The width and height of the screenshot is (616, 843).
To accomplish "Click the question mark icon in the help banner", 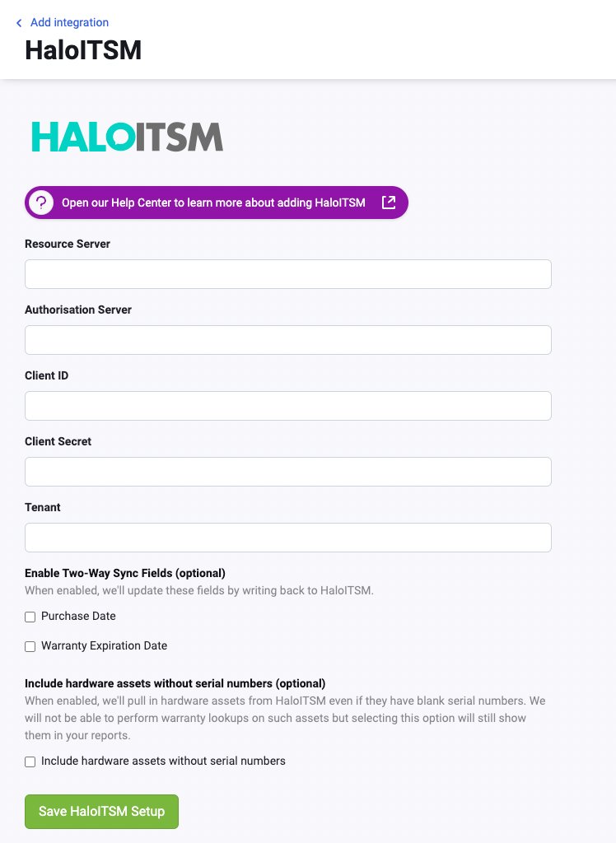I will 40,202.
